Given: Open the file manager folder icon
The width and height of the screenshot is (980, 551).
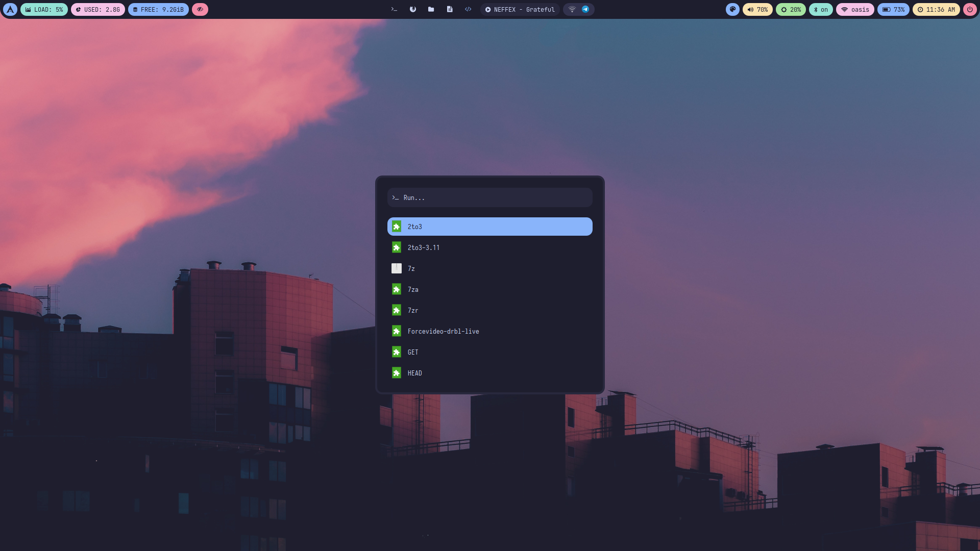Looking at the screenshot, I should click(x=431, y=9).
